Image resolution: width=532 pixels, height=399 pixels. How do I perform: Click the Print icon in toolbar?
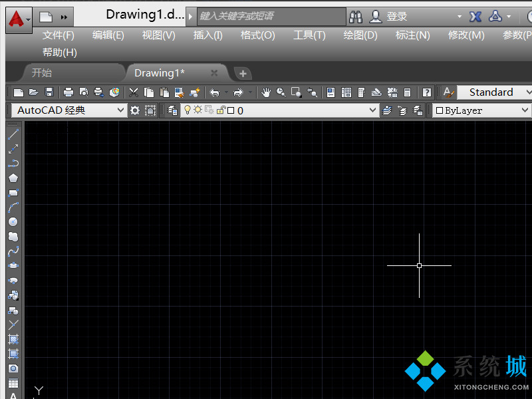pyautogui.click(x=68, y=92)
